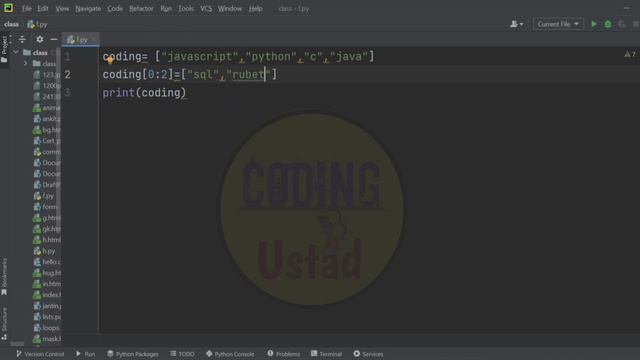Click the expand/collapse all icon in Project panel

click(22, 40)
